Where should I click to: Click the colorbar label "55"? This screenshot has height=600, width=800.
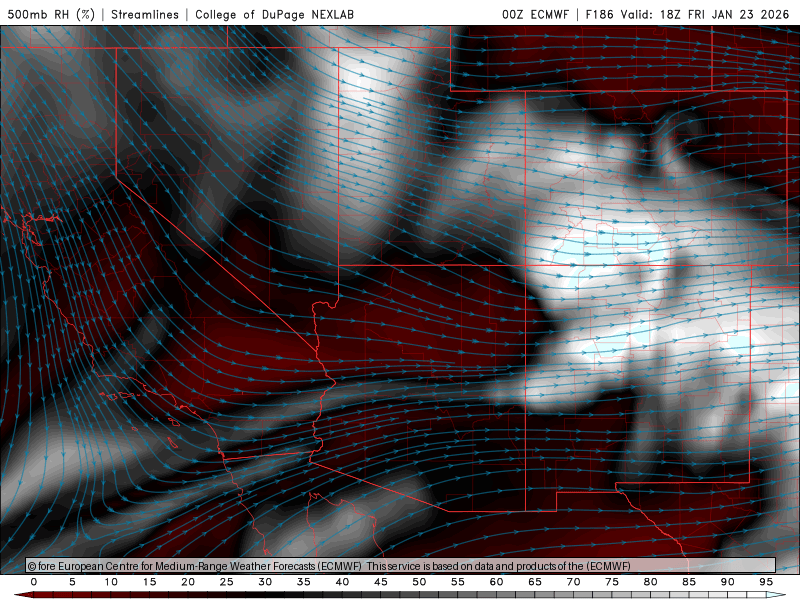(x=458, y=582)
